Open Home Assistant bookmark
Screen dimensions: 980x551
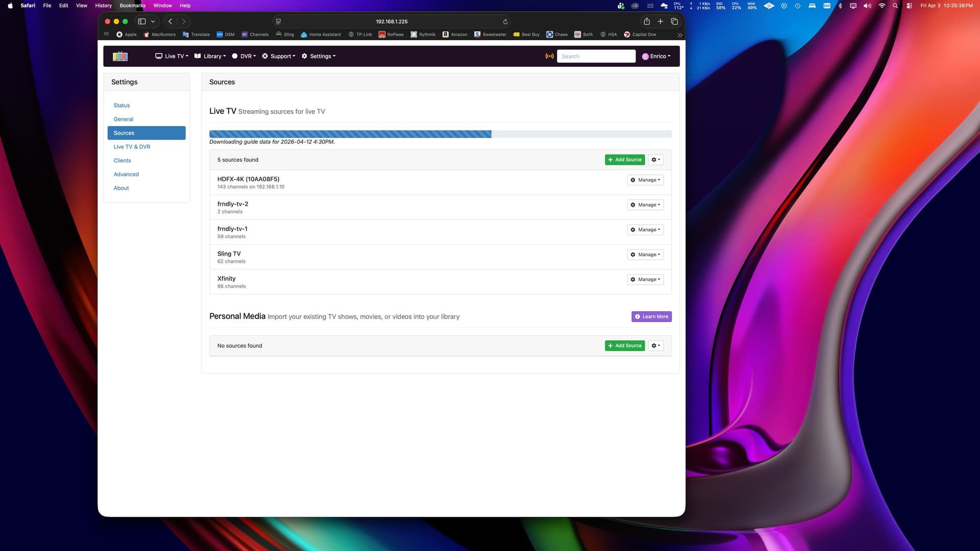tap(321, 35)
